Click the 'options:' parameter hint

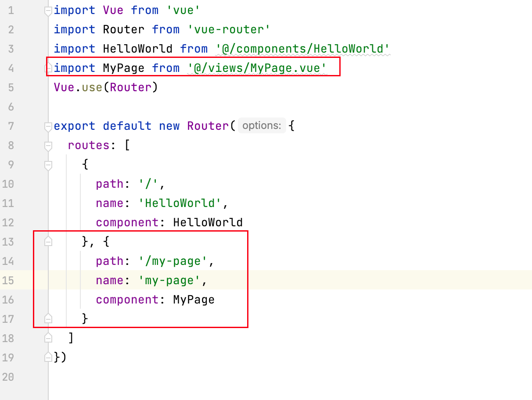tap(262, 126)
